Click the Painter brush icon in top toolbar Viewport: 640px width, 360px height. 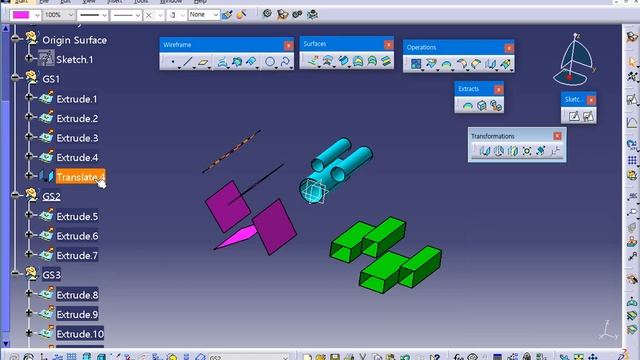click(227, 15)
